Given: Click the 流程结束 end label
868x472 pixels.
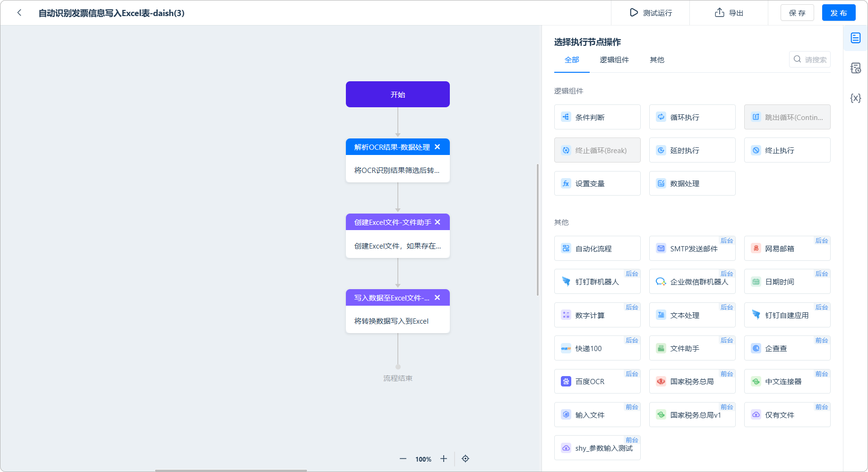Looking at the screenshot, I should pos(398,378).
